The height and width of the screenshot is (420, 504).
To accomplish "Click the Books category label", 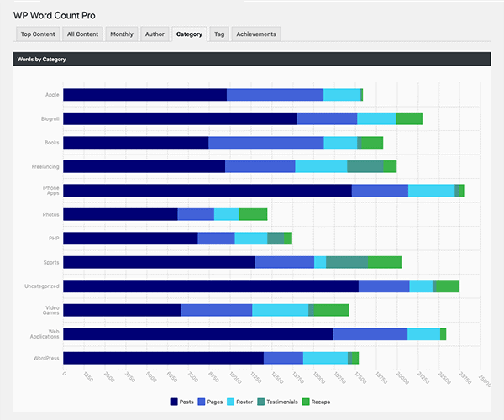I will tap(52, 143).
